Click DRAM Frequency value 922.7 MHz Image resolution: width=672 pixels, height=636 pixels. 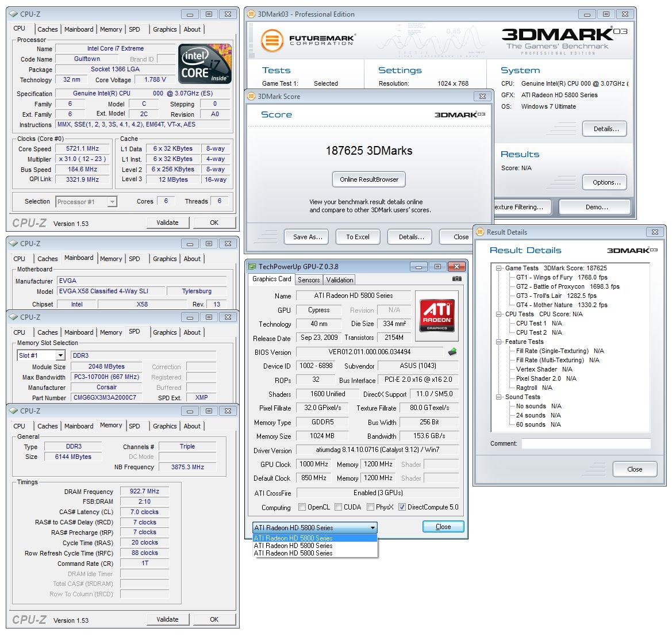click(144, 492)
